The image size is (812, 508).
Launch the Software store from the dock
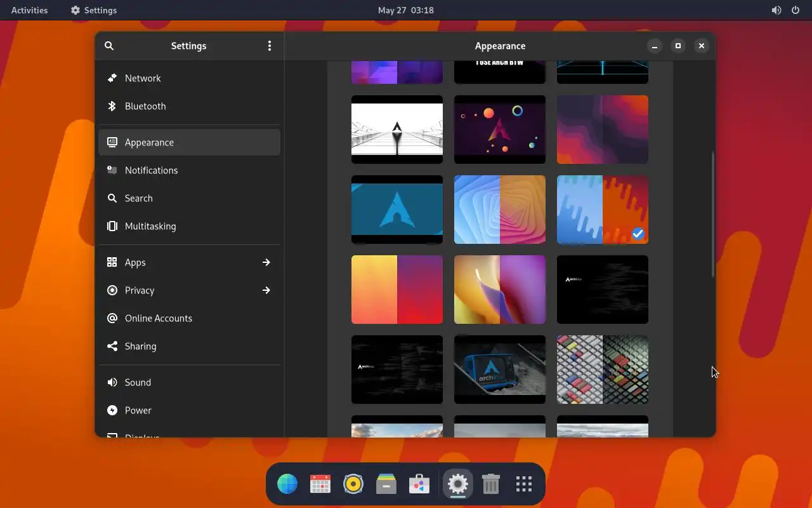point(419,485)
